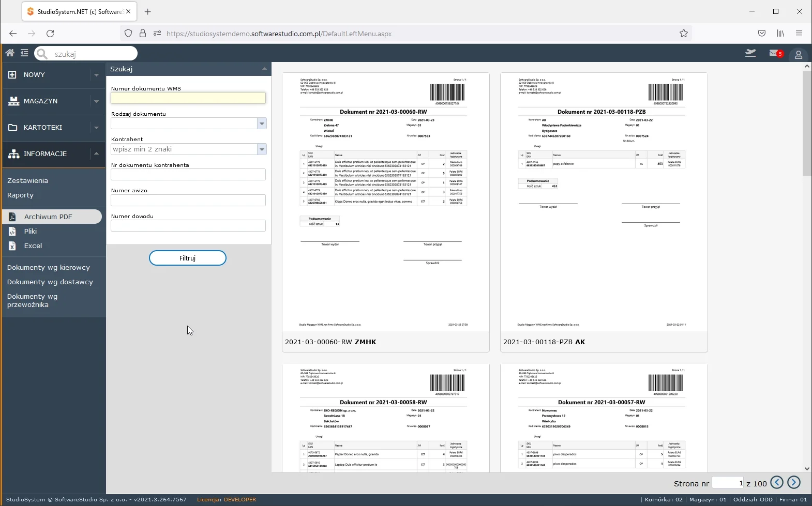Screen dimensions: 812x506
Task: Expand the MAGAZYN menu section
Action: [x=96, y=101]
